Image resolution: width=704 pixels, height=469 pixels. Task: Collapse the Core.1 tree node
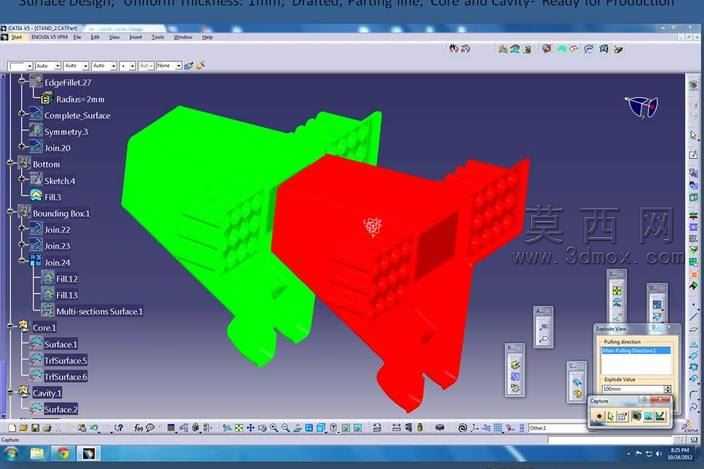pos(11,327)
